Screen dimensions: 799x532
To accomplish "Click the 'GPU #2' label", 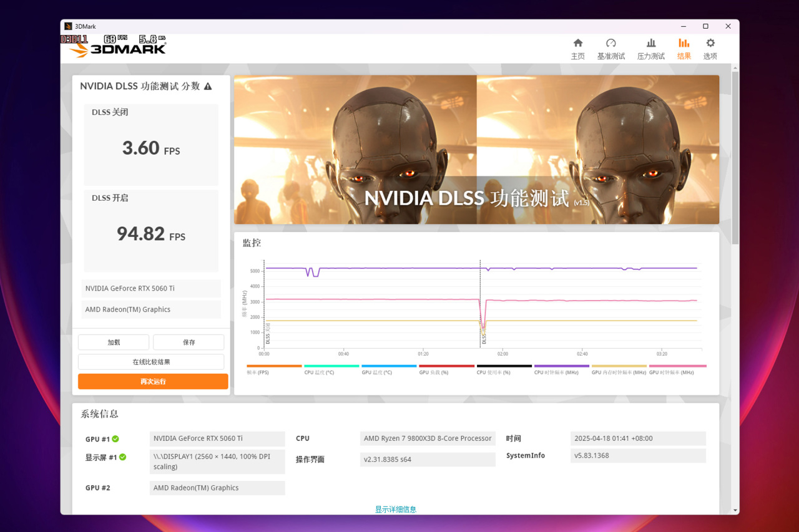I will 97,488.
